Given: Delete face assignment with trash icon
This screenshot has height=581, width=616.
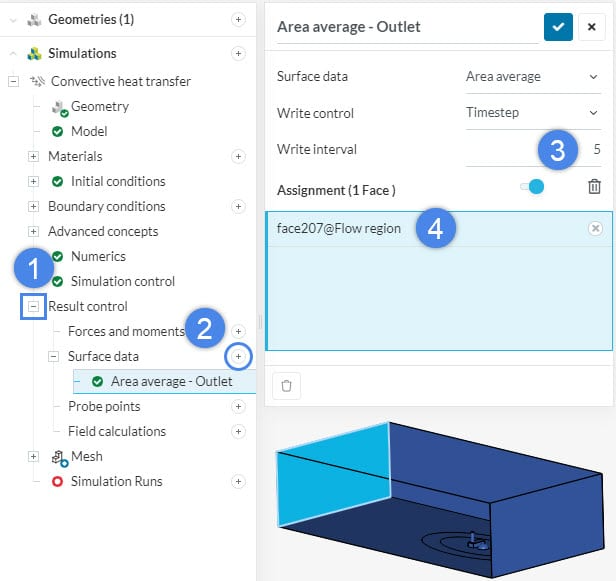Looking at the screenshot, I should point(594,187).
